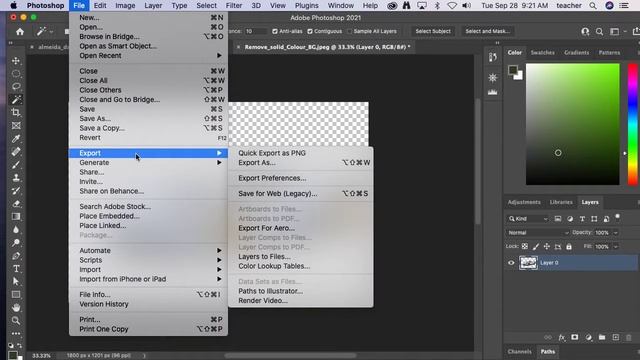Expand the Scripts submenu
640x360 pixels.
coord(149,260)
